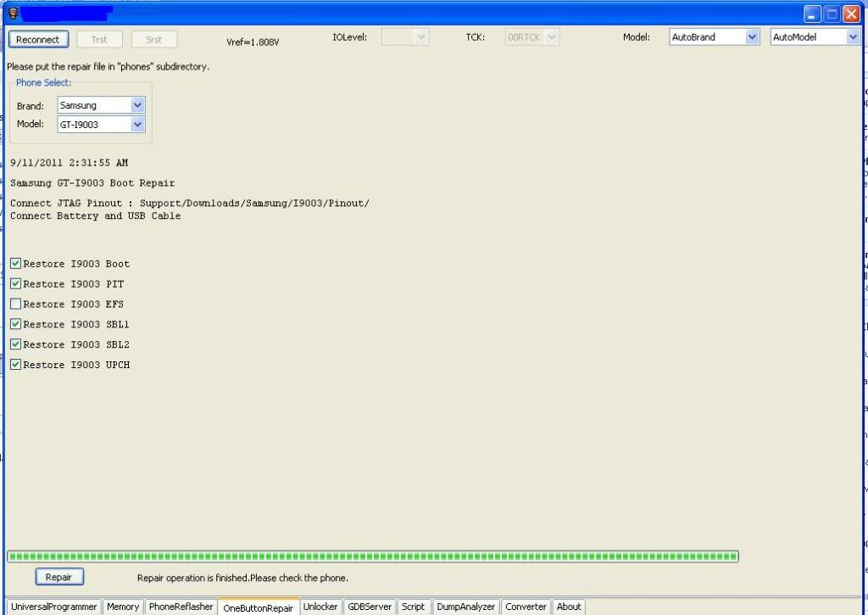Toggle Restore I9003 SBL1 checkbox
This screenshot has height=615, width=868.
tap(15, 324)
